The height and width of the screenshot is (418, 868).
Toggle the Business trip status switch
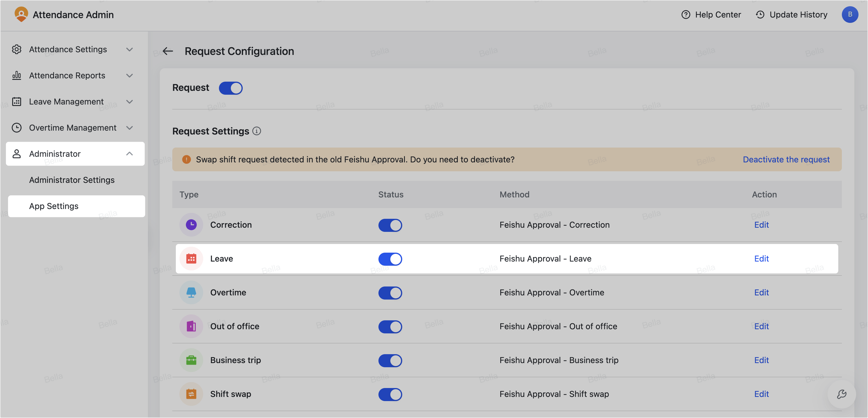click(x=390, y=361)
